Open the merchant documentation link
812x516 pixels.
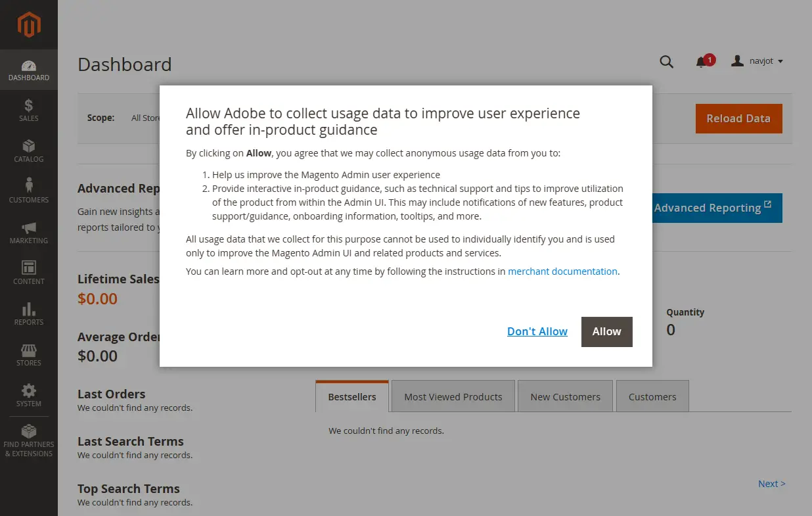click(x=562, y=271)
